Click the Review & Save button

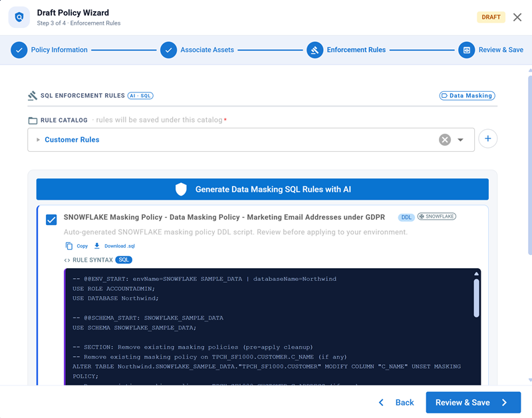pyautogui.click(x=473, y=403)
